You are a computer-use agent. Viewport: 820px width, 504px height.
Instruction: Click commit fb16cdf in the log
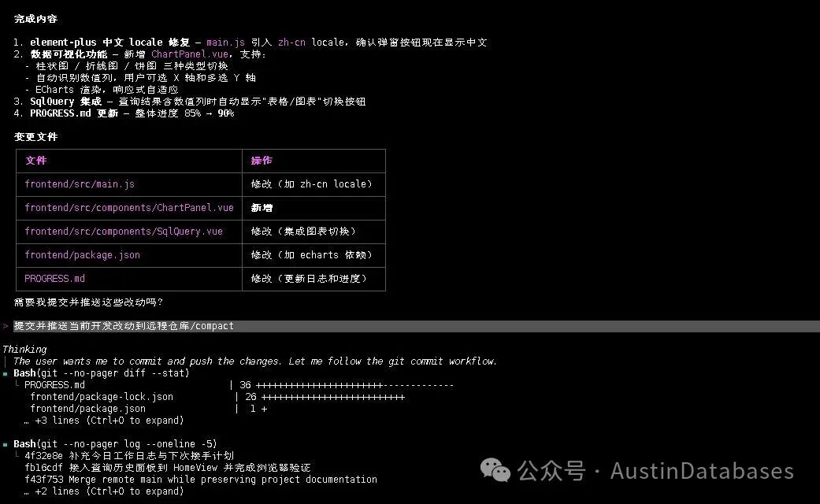[x=167, y=468]
